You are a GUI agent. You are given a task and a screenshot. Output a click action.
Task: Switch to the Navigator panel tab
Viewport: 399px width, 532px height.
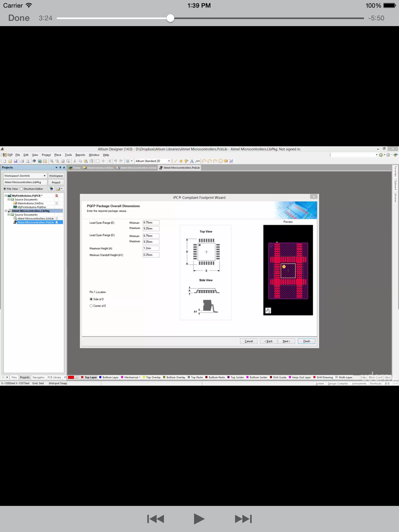[x=38, y=377]
